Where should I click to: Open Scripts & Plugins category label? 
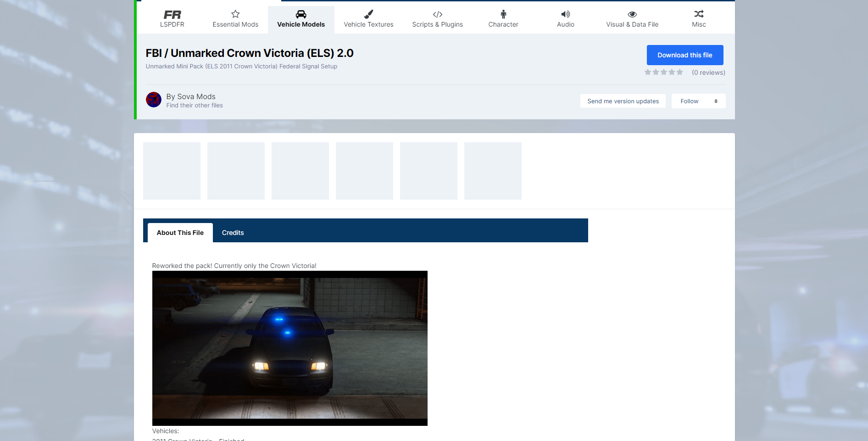438,24
